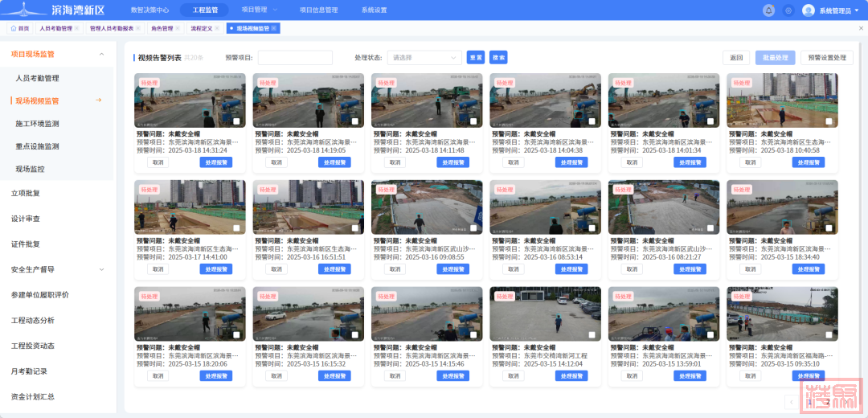Tick the checkbox on the 14:31:24 alarm thumbnail
This screenshot has width=868, height=418.
click(x=237, y=121)
